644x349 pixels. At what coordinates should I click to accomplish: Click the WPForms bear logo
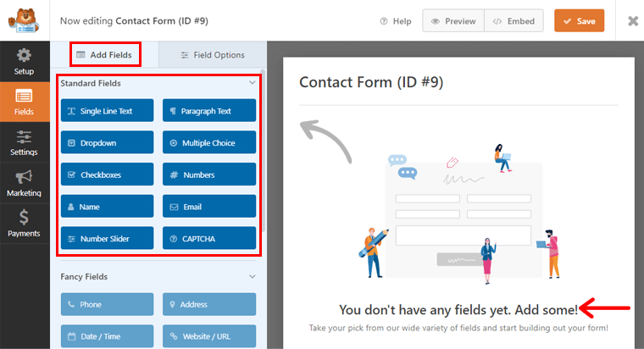click(25, 20)
